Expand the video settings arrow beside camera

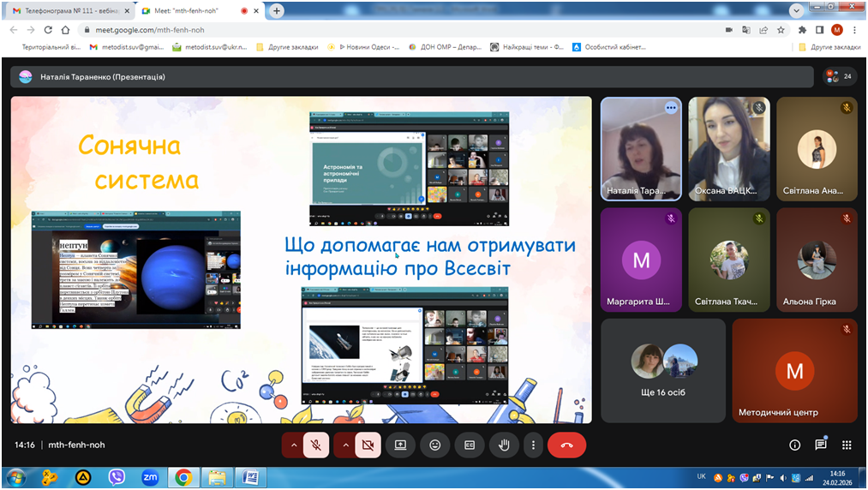(346, 445)
